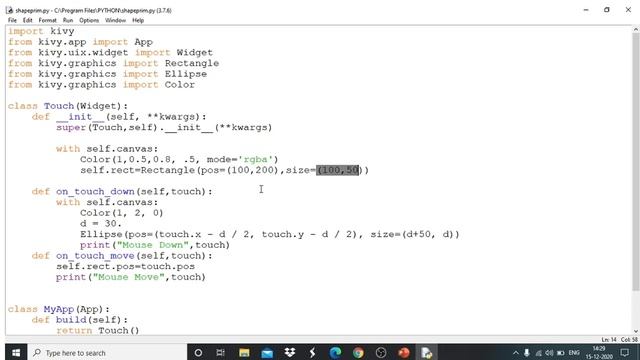Open the notification center icon

624,353
